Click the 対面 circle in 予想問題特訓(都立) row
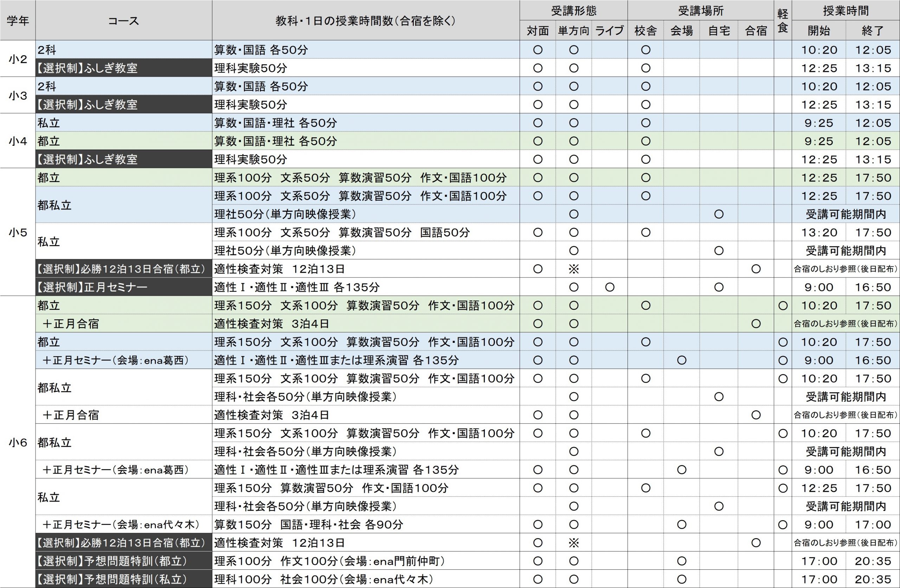 pyautogui.click(x=538, y=561)
